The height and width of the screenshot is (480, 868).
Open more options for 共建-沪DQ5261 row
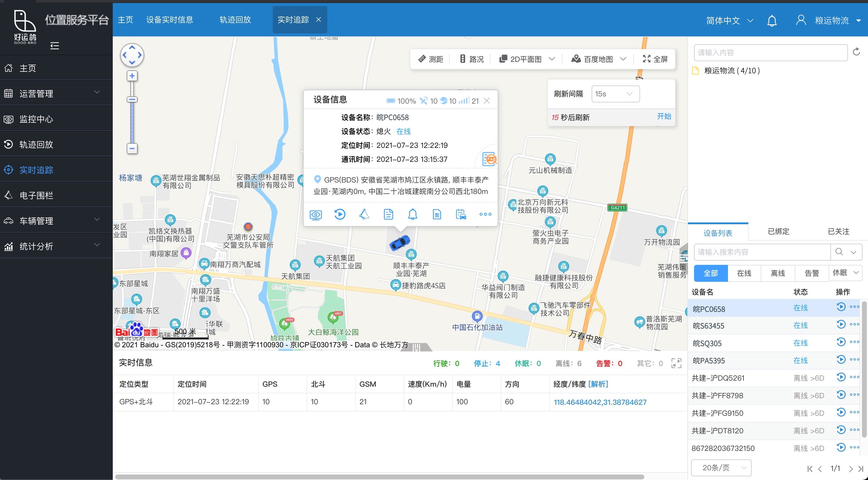[854, 377]
